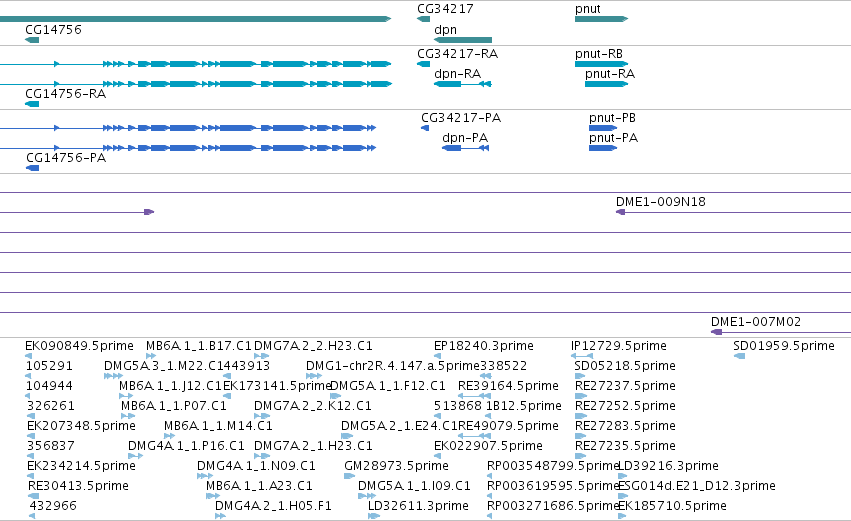Click EST DMG5A.2_1.E24.C1

(399, 425)
